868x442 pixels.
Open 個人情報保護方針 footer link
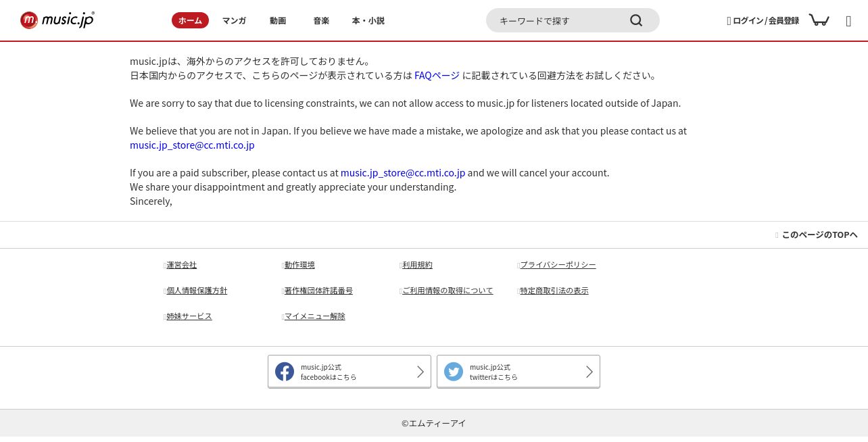197,291
